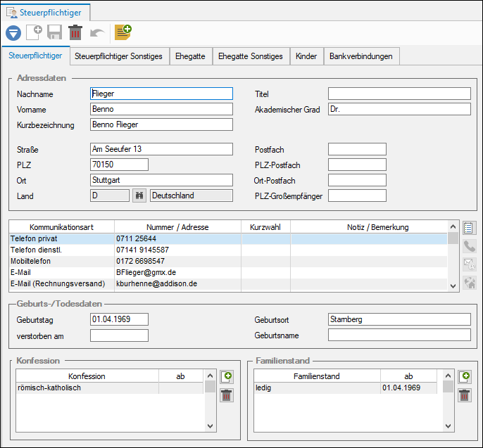Image resolution: width=483 pixels, height=448 pixels.
Task: Click the save floppy disk icon
Action: tap(54, 32)
